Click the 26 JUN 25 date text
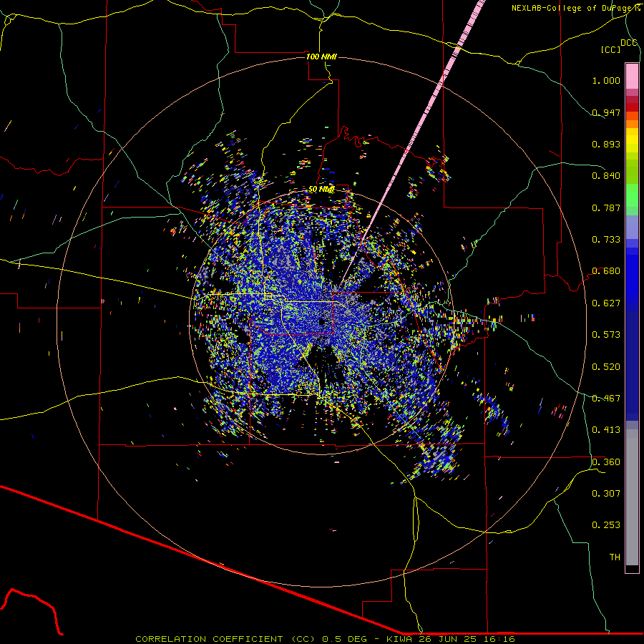Image resolution: width=644 pixels, height=644 pixels. tap(446, 639)
